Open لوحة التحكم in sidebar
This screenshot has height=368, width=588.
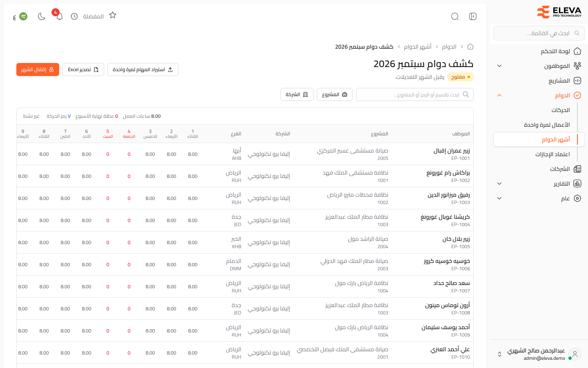point(539,51)
